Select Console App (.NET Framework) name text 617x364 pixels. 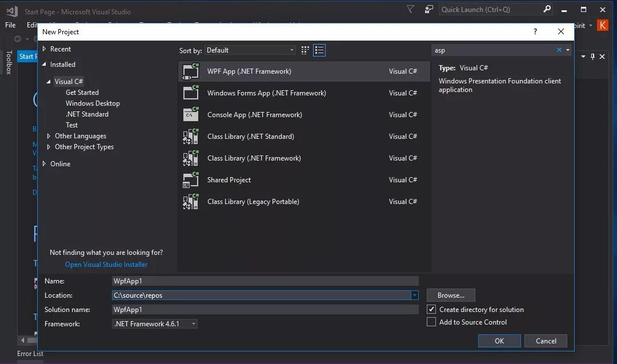click(255, 114)
